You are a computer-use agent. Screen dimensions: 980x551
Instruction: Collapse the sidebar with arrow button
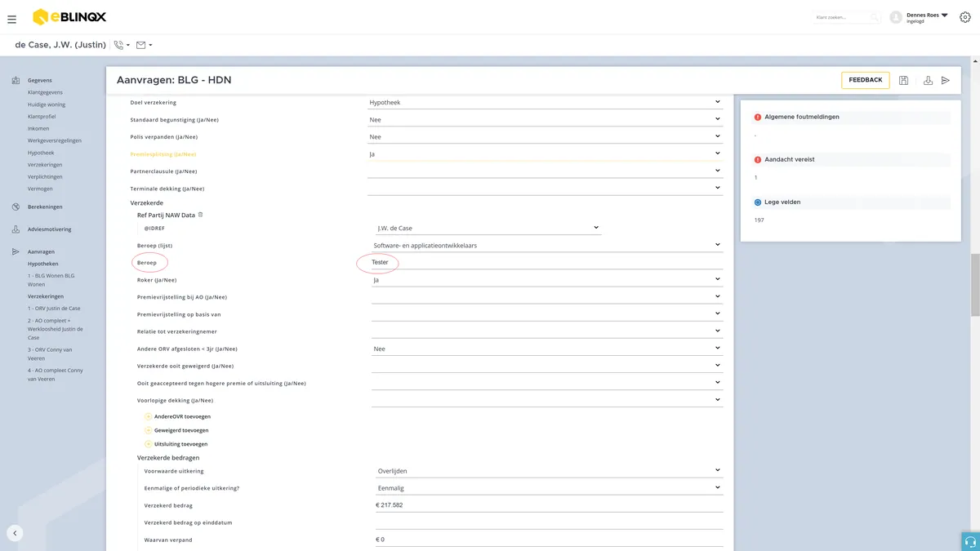(15, 533)
